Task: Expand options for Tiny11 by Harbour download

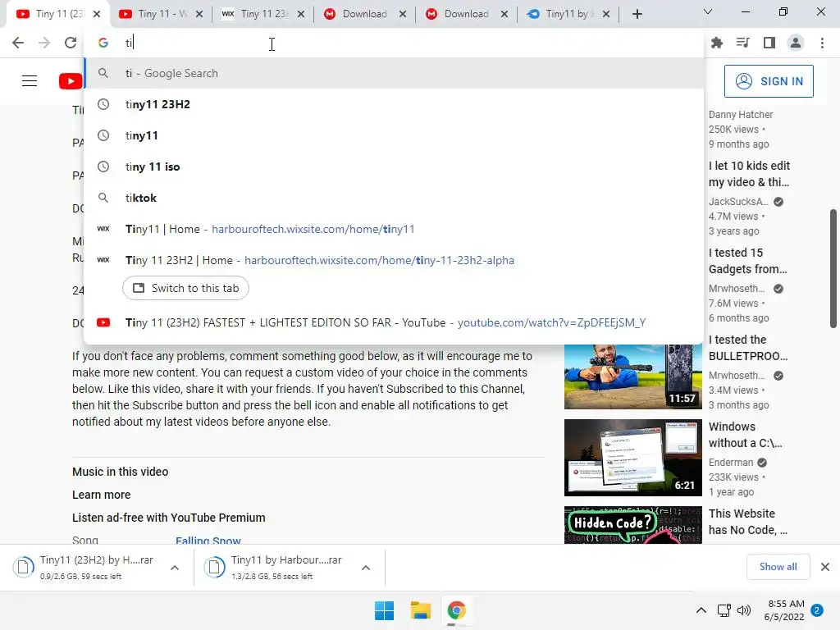Action: pos(366,568)
